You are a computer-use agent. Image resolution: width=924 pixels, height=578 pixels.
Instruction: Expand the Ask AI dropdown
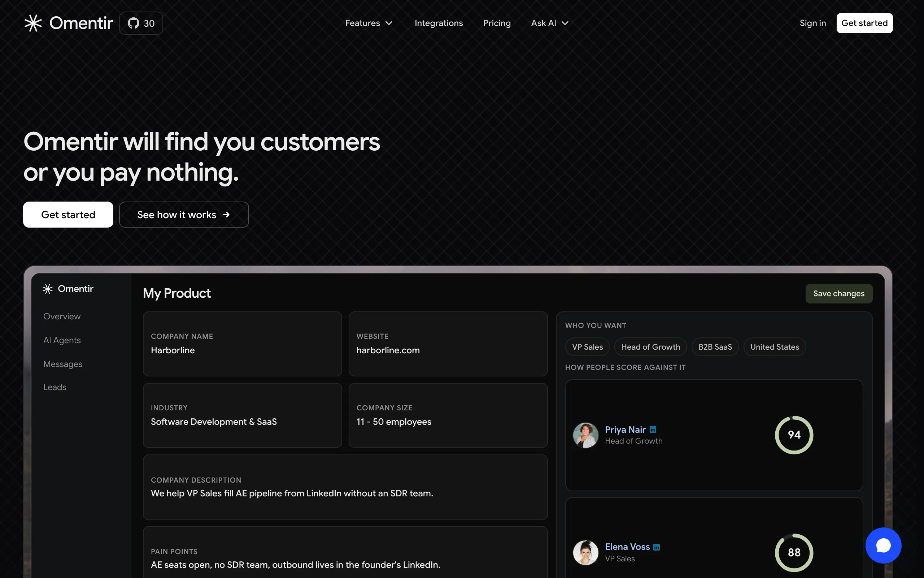click(x=550, y=23)
